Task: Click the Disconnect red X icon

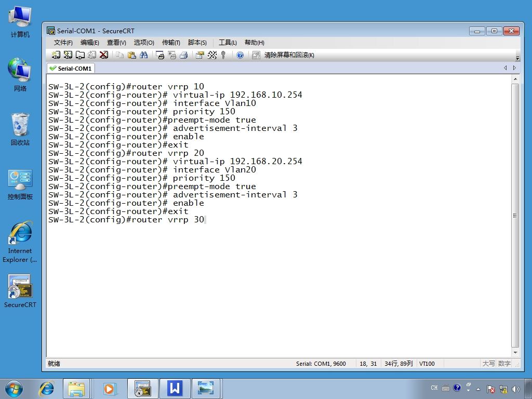Action: coord(104,55)
